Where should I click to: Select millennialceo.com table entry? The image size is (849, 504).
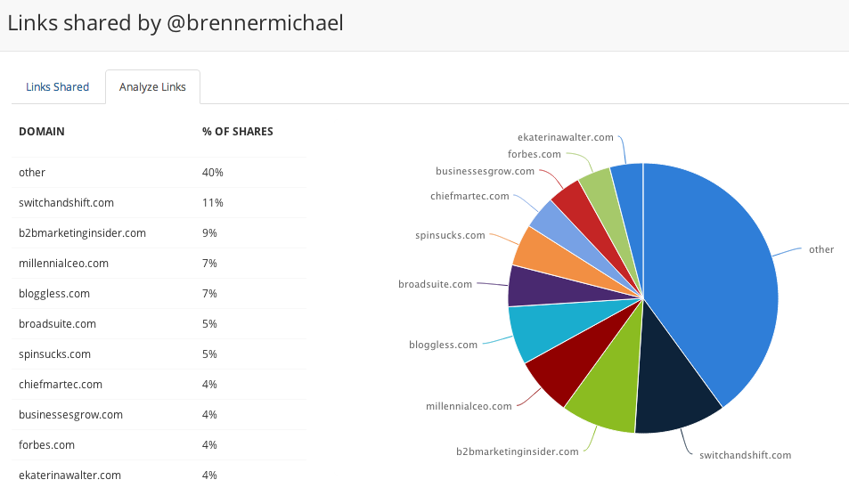[159, 264]
